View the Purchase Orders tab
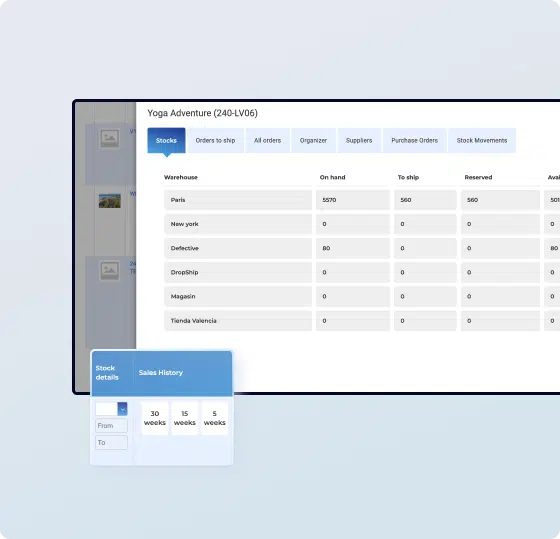The width and height of the screenshot is (560, 539). [415, 140]
